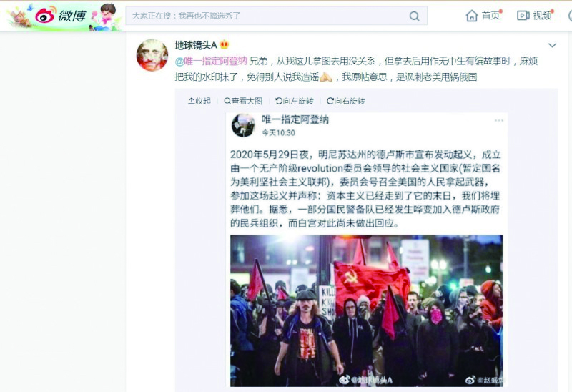Image resolution: width=572 pixels, height=392 pixels.
Task: Click the Weibo logo
Action: [x=61, y=15]
